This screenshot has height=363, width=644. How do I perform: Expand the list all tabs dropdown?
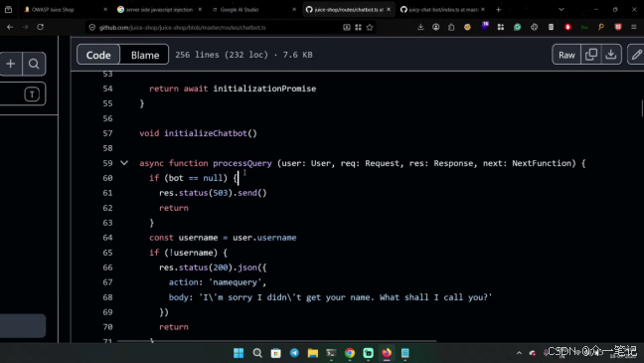(x=562, y=10)
